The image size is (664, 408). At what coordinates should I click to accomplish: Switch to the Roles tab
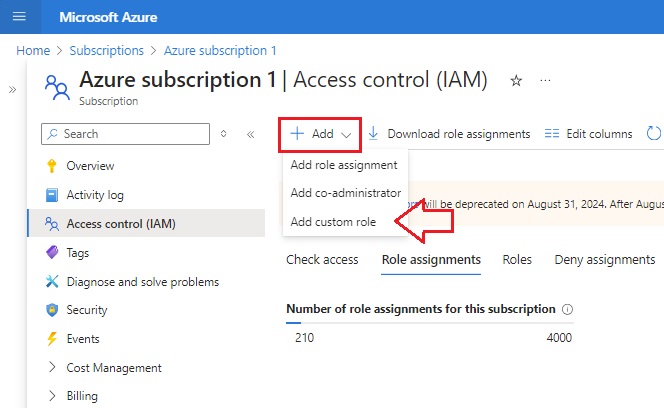click(517, 259)
